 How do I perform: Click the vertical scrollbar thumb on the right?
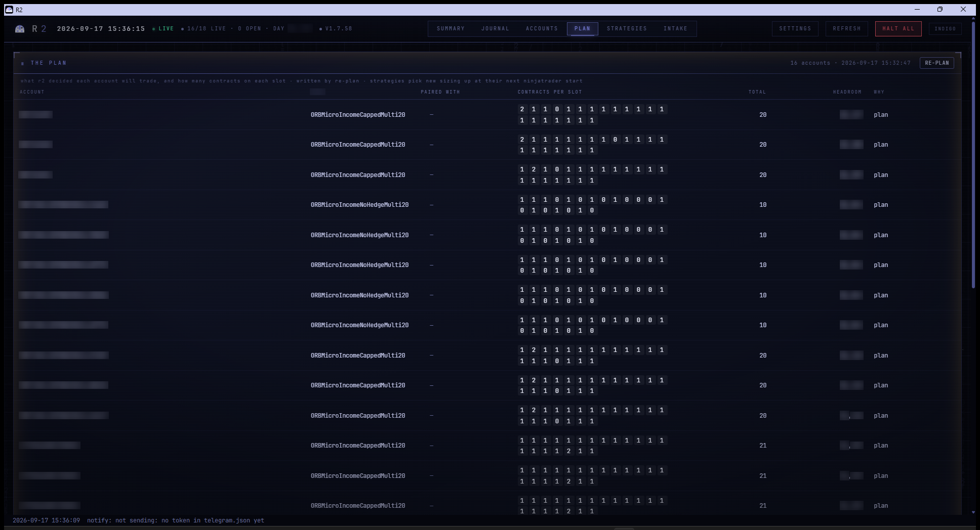pos(973,154)
